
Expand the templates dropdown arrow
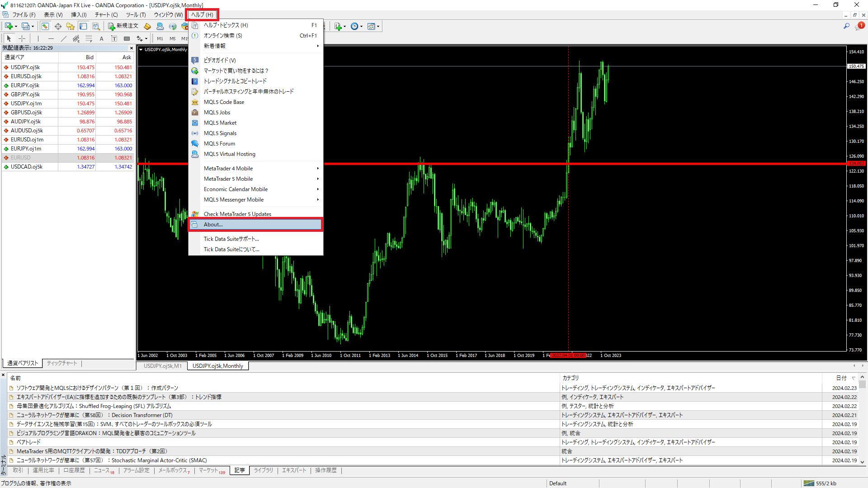(x=378, y=26)
